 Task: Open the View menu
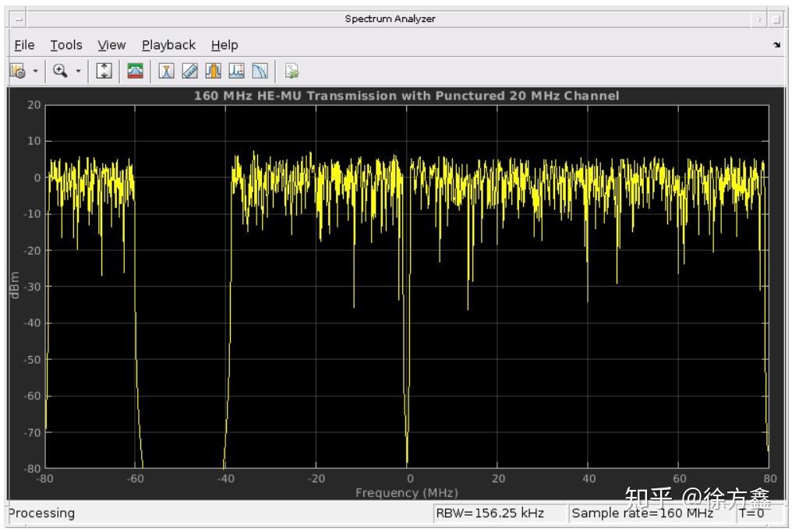coord(111,44)
